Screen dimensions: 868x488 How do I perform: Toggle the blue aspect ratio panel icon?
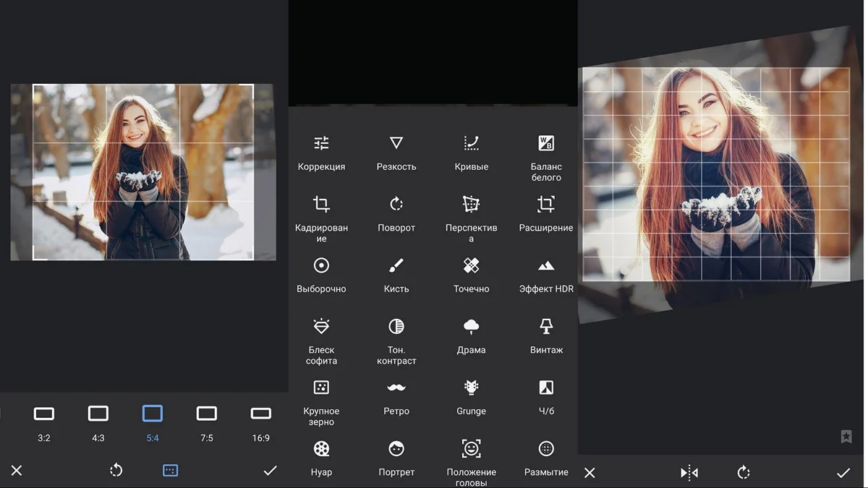(x=170, y=471)
